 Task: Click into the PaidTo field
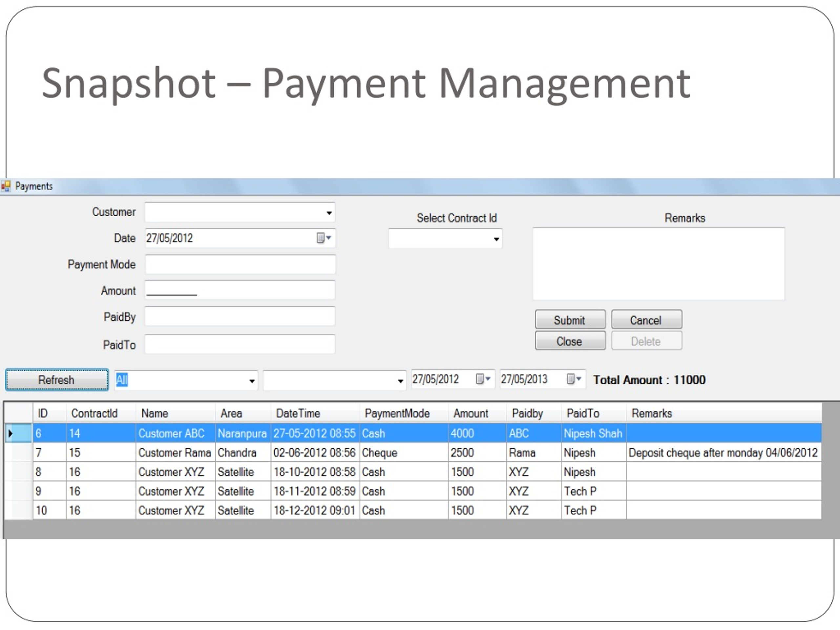click(x=240, y=344)
